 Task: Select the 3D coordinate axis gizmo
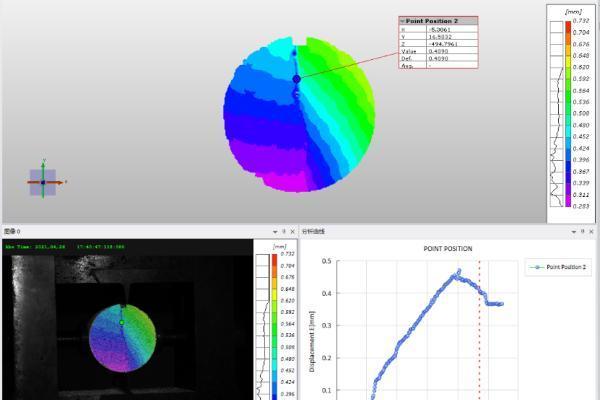[x=43, y=182]
